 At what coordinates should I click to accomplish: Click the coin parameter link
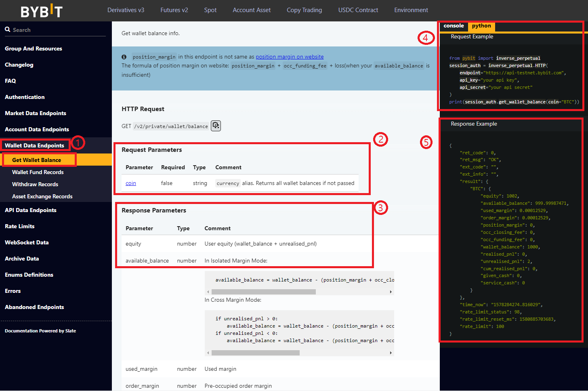tap(131, 183)
